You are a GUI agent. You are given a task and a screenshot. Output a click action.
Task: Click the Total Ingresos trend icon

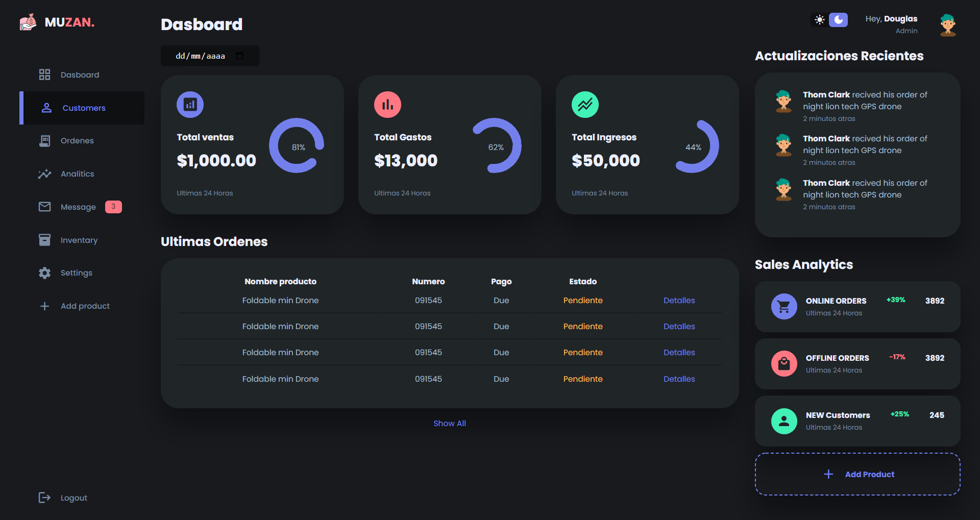coord(585,105)
